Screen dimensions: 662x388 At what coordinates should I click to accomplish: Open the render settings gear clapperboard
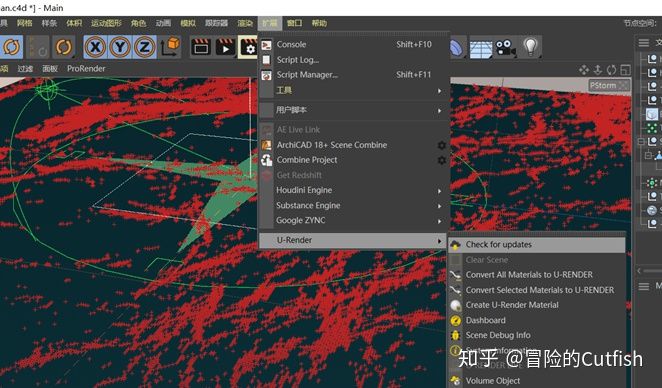coord(248,47)
